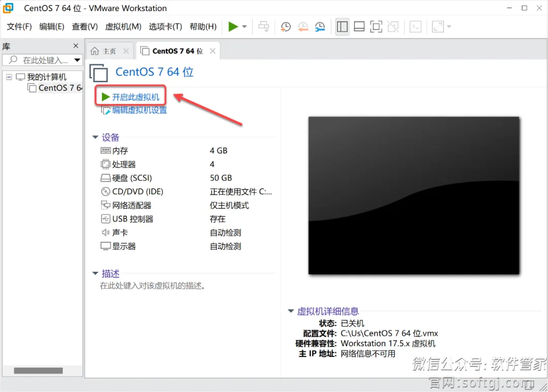
Task: Collapse the 设备 section
Action: (95, 137)
